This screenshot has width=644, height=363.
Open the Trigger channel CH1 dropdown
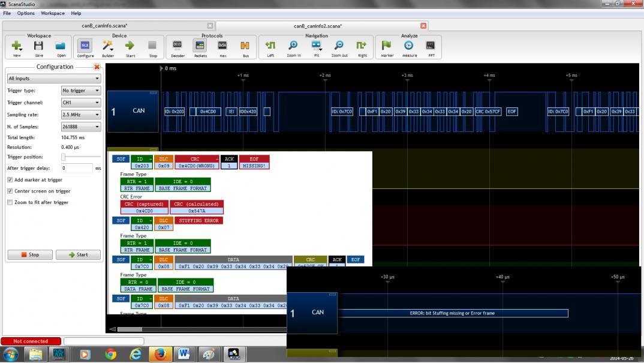coord(80,103)
